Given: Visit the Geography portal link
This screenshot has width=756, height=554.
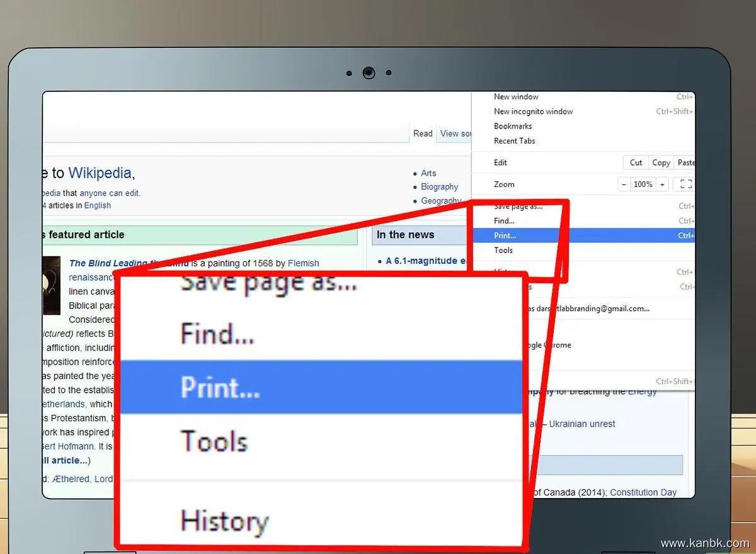Looking at the screenshot, I should click(440, 201).
